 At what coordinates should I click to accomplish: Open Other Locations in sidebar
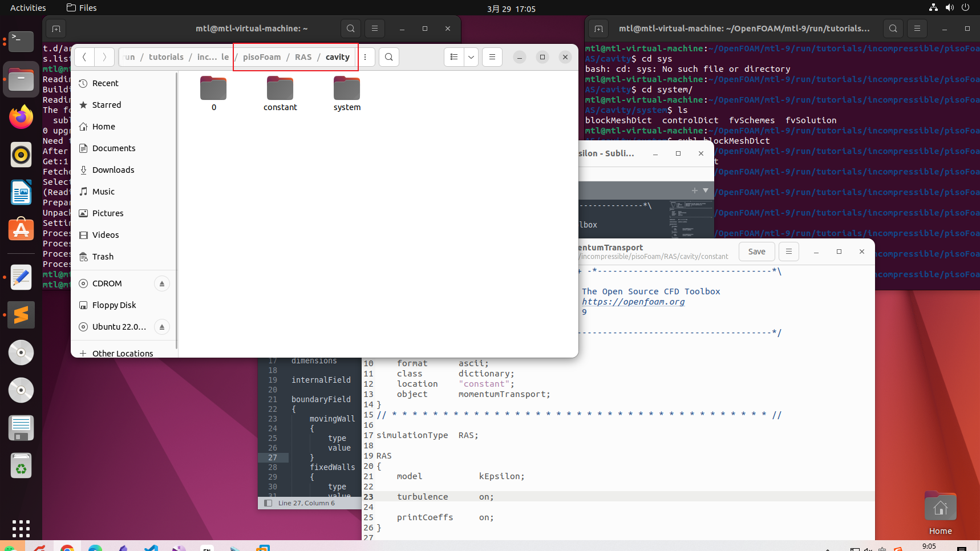click(124, 353)
